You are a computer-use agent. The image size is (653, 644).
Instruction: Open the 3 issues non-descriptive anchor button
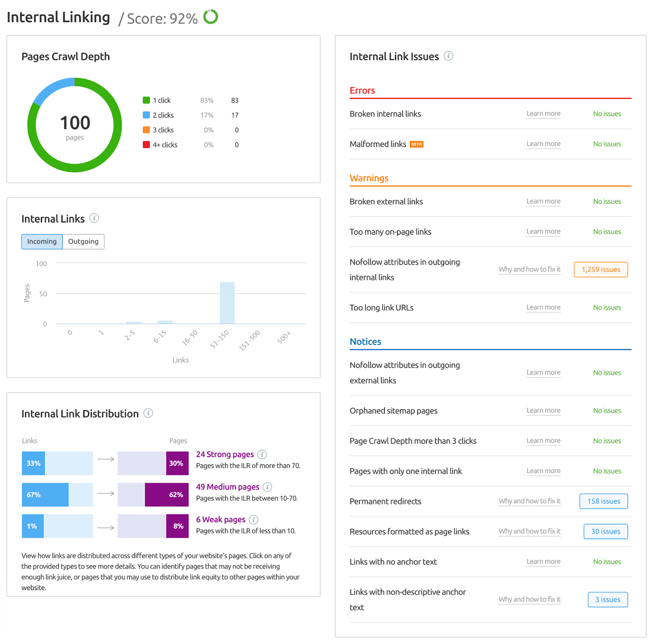click(608, 600)
